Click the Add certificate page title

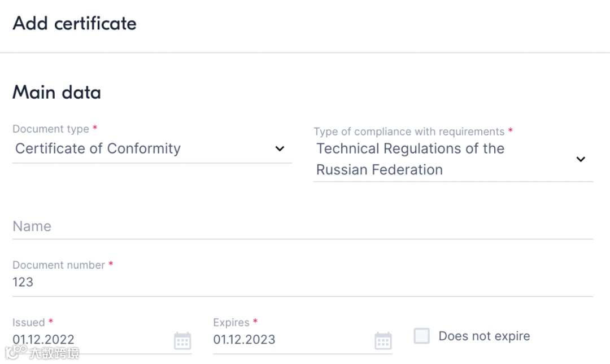click(x=75, y=24)
